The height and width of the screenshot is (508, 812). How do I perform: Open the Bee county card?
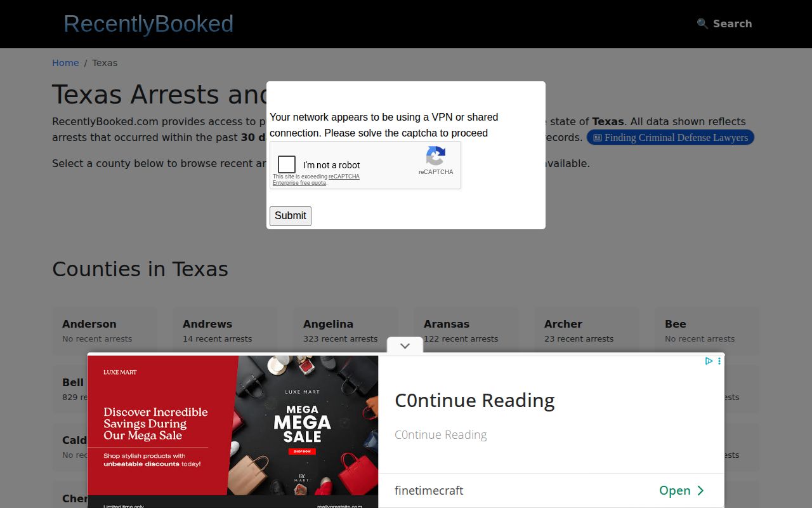point(707,330)
